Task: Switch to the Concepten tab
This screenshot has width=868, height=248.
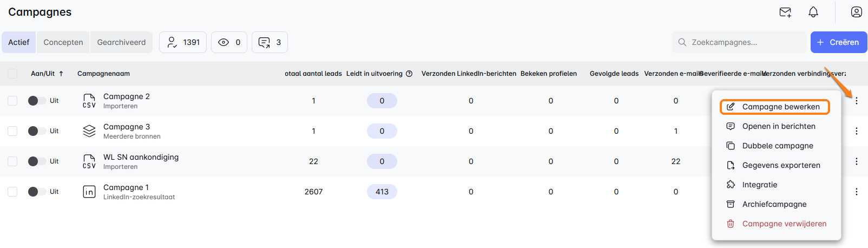Action: point(63,42)
